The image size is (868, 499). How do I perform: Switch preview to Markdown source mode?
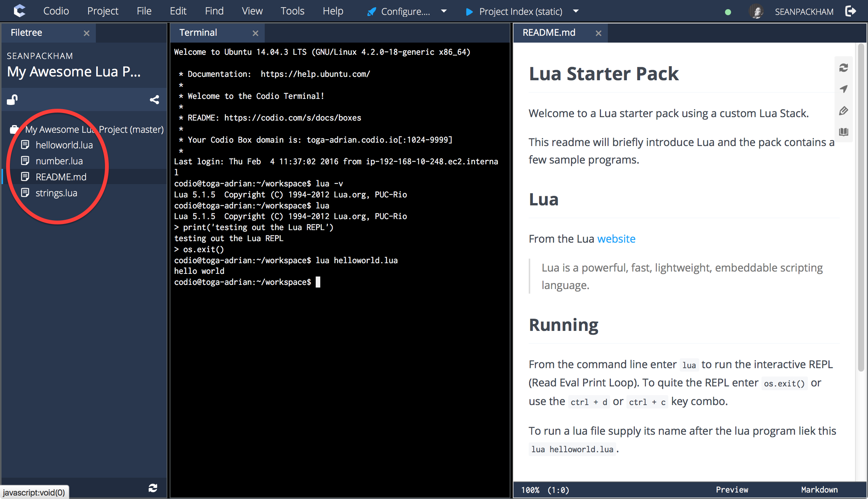click(819, 490)
